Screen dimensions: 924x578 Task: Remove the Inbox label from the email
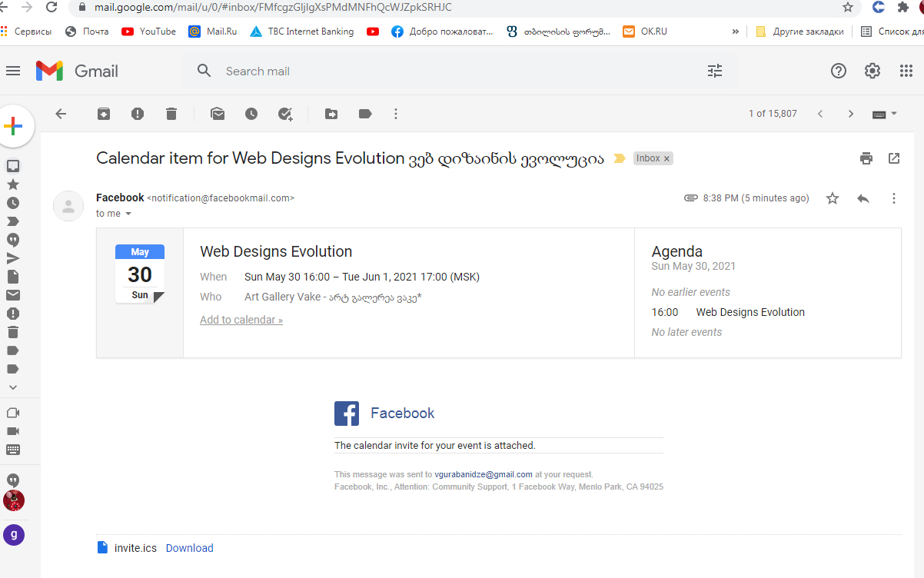pyautogui.click(x=667, y=158)
